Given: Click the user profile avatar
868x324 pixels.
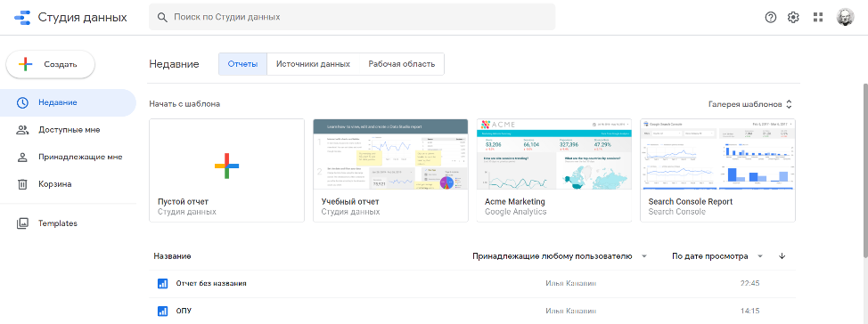Looking at the screenshot, I should pyautogui.click(x=846, y=17).
